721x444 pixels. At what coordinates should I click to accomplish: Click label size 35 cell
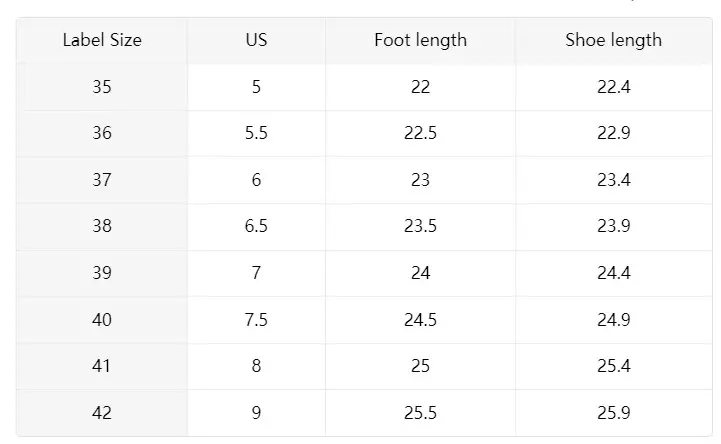[x=102, y=87]
